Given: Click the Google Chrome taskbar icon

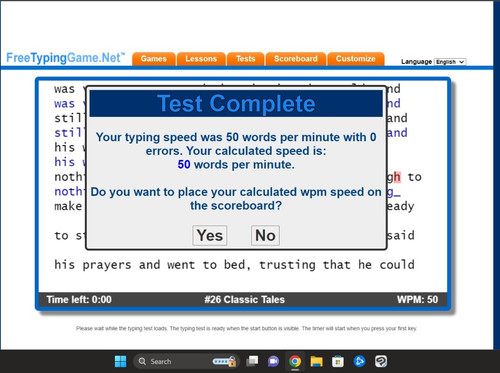Looking at the screenshot, I should click(295, 361).
